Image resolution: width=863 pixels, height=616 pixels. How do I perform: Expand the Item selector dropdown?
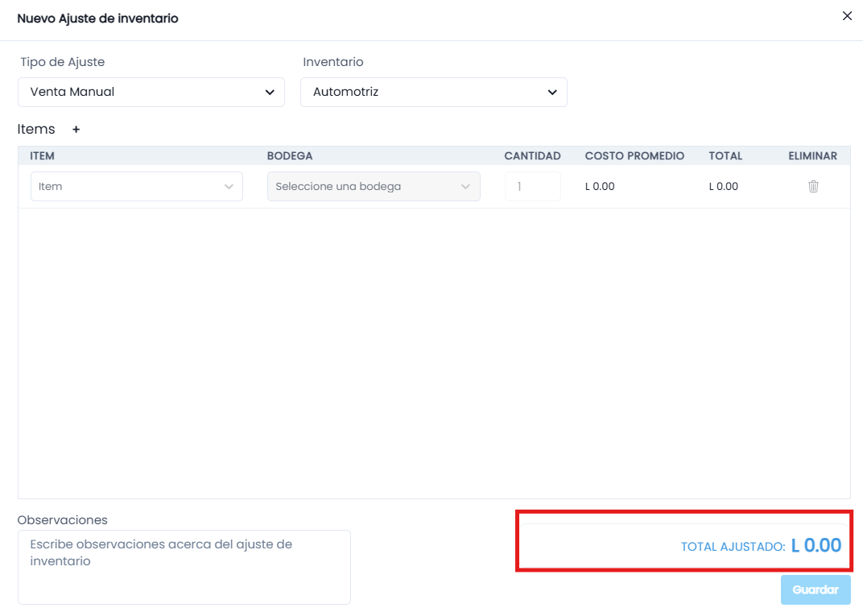pyautogui.click(x=137, y=187)
